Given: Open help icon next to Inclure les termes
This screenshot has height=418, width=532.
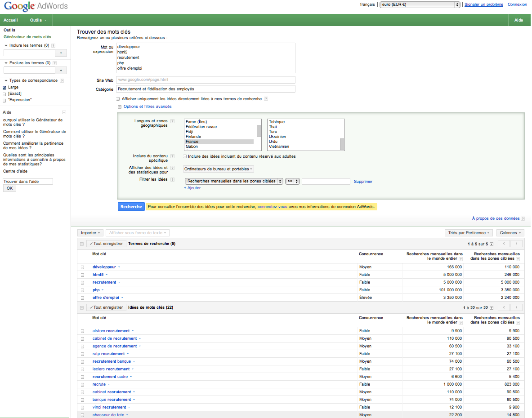Looking at the screenshot, I should pos(53,45).
